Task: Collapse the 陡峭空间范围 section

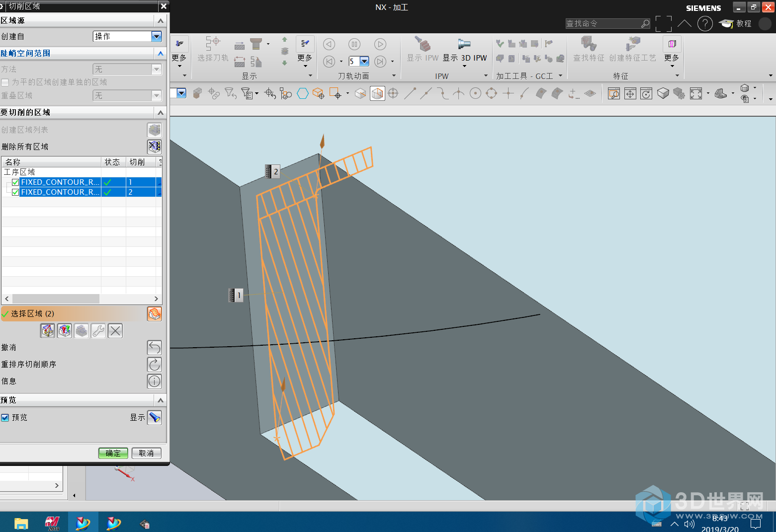Action: coord(161,53)
